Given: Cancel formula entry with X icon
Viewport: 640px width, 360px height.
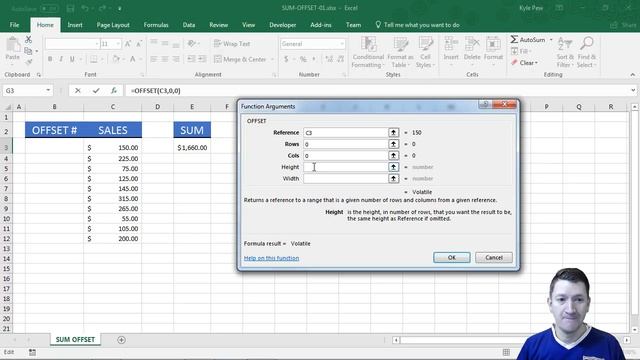Looking at the screenshot, I should click(x=78, y=91).
